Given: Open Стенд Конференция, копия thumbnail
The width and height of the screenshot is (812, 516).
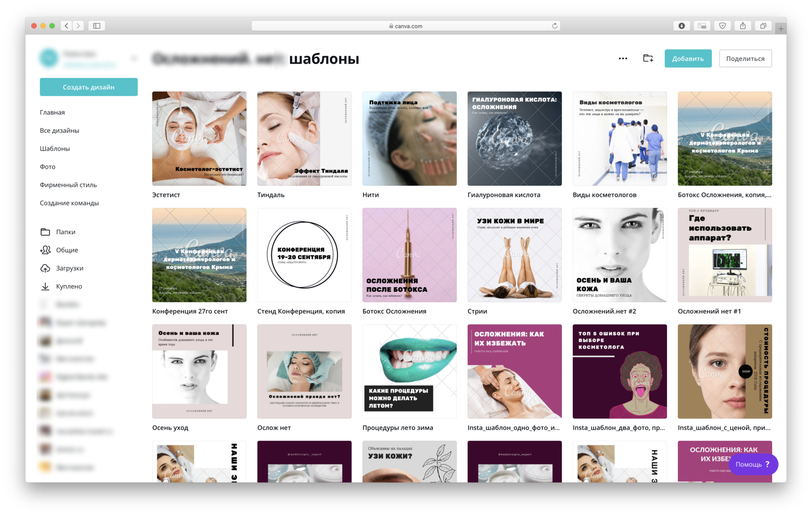Looking at the screenshot, I should tap(304, 255).
